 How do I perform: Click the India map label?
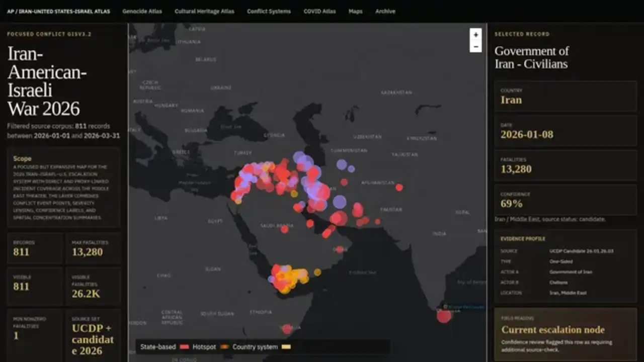coord(439,234)
